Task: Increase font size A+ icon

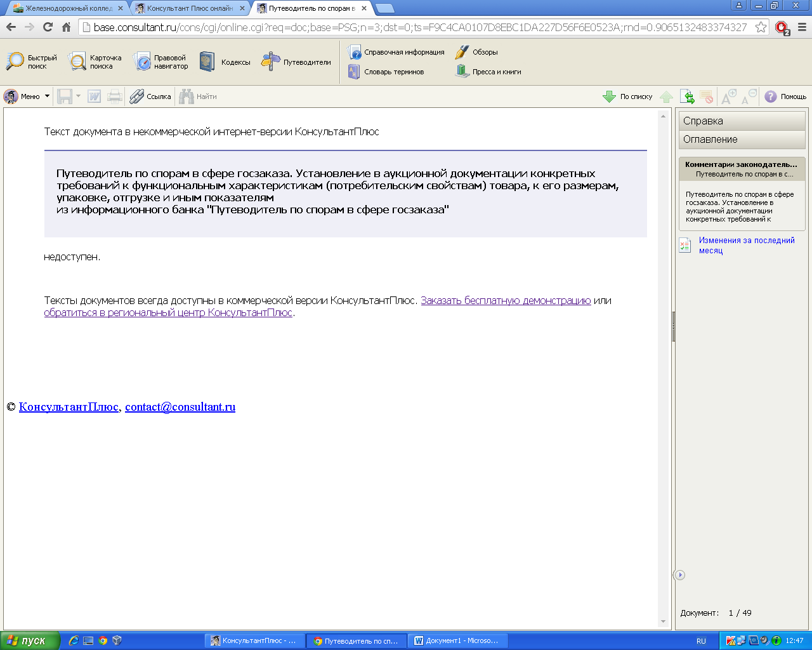Action: point(729,96)
